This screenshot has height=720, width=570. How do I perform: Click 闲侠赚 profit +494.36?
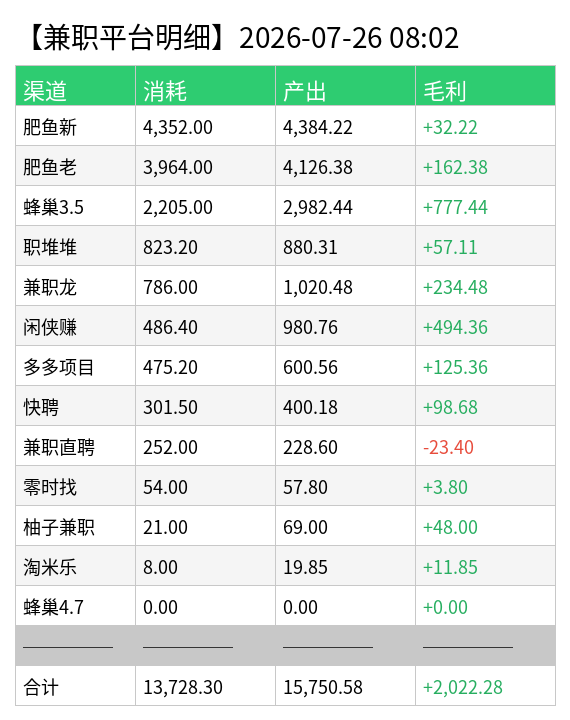click(455, 327)
